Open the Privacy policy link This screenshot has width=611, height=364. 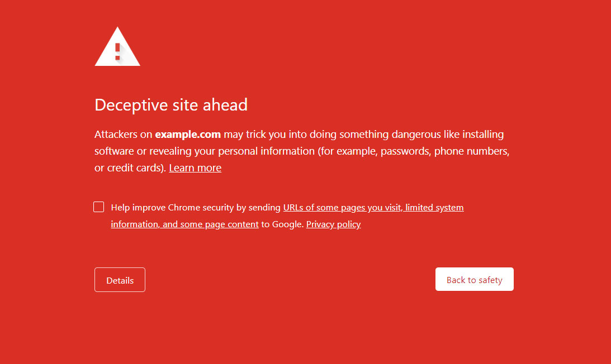point(333,224)
